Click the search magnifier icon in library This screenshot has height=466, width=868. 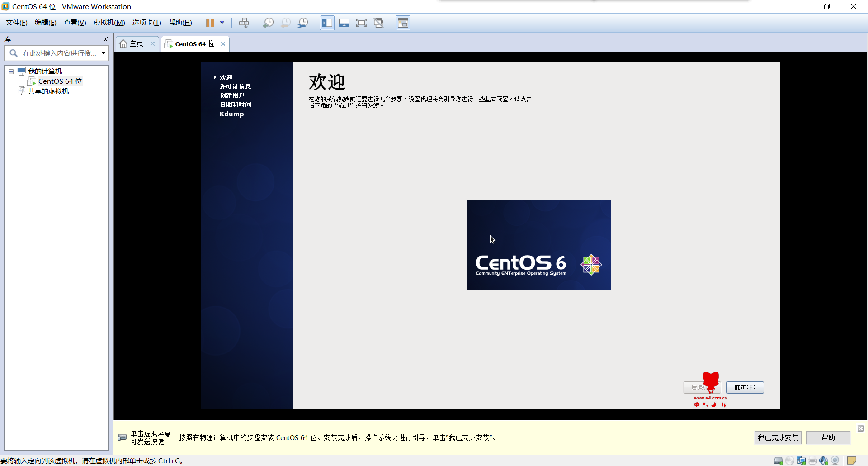tap(14, 53)
